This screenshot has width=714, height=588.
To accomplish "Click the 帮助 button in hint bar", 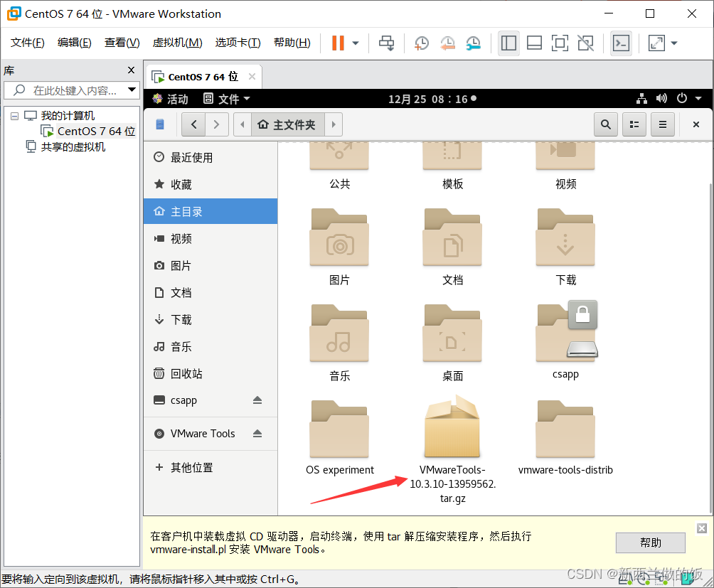I will [650, 542].
